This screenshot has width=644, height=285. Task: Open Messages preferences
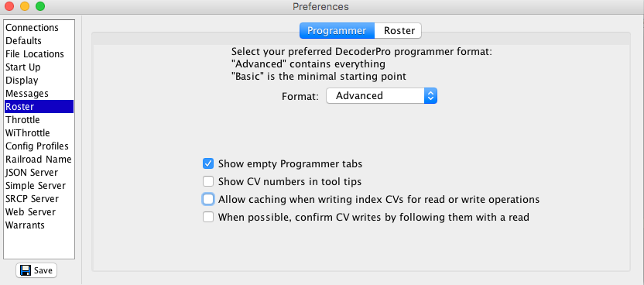tap(39, 93)
